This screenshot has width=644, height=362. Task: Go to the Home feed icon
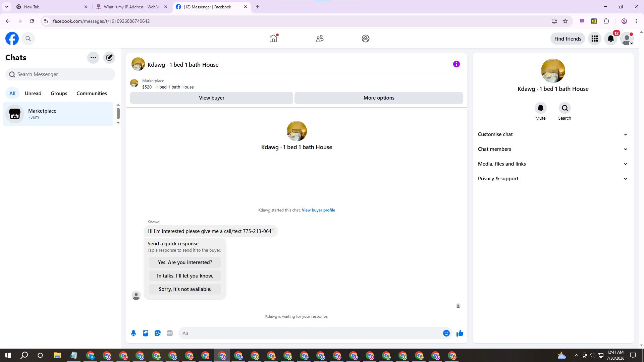tap(273, 39)
